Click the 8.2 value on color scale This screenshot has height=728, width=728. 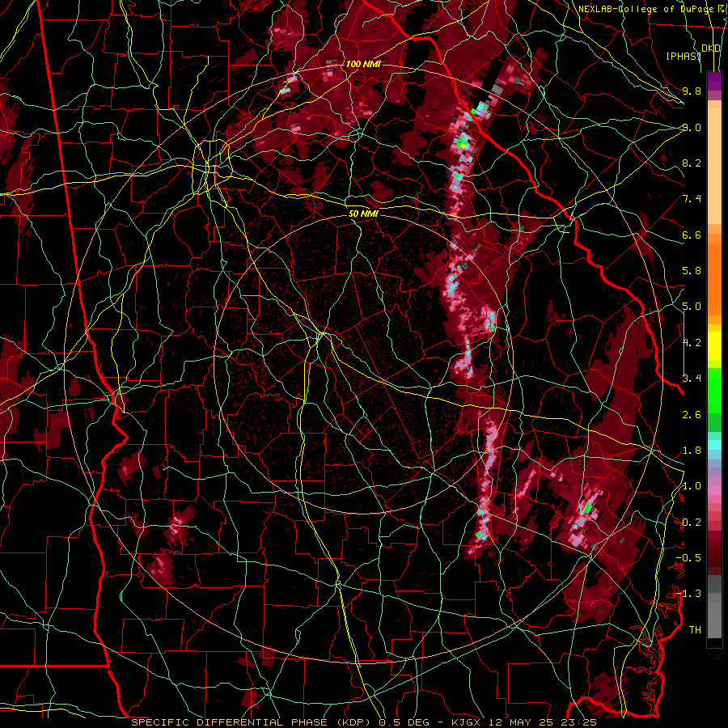(692, 163)
